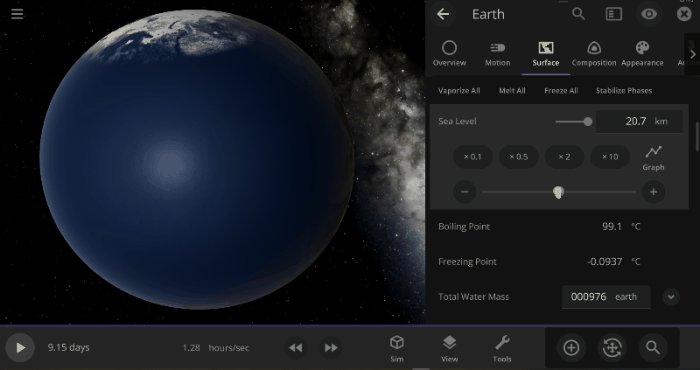This screenshot has width=700, height=370.
Task: Select the Boiling Point 99.1 value
Action: [612, 227]
